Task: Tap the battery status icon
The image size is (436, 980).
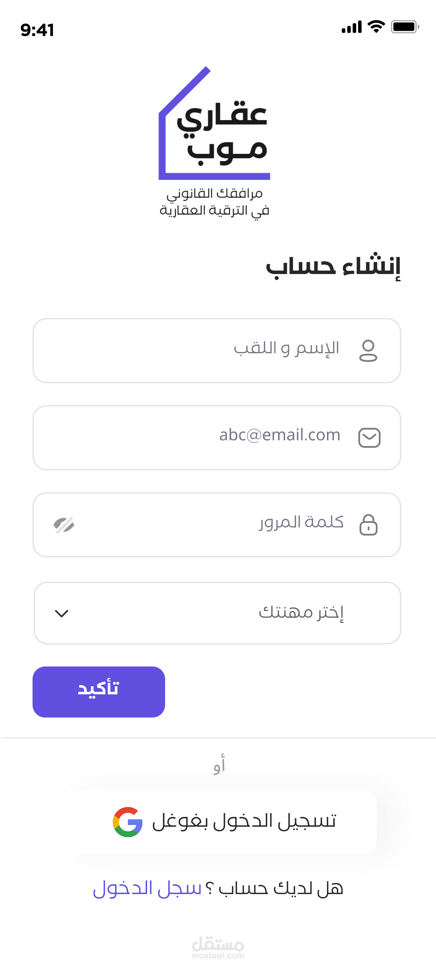Action: pyautogui.click(x=405, y=27)
